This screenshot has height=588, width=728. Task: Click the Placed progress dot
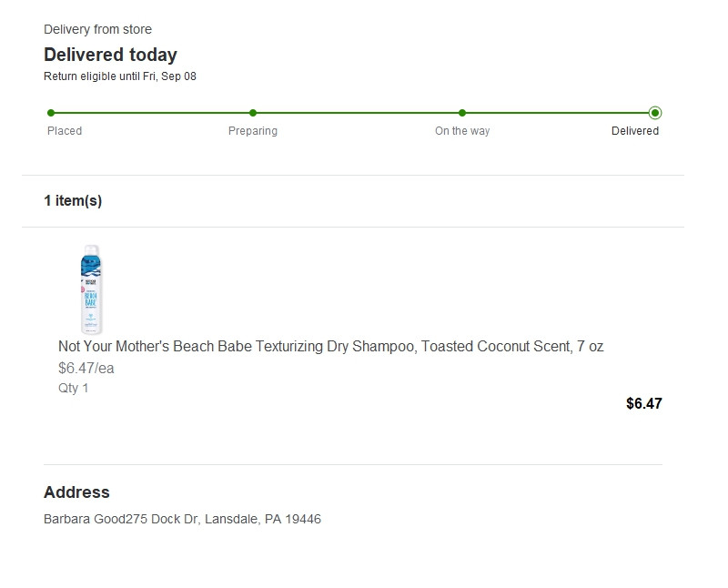[x=51, y=113]
